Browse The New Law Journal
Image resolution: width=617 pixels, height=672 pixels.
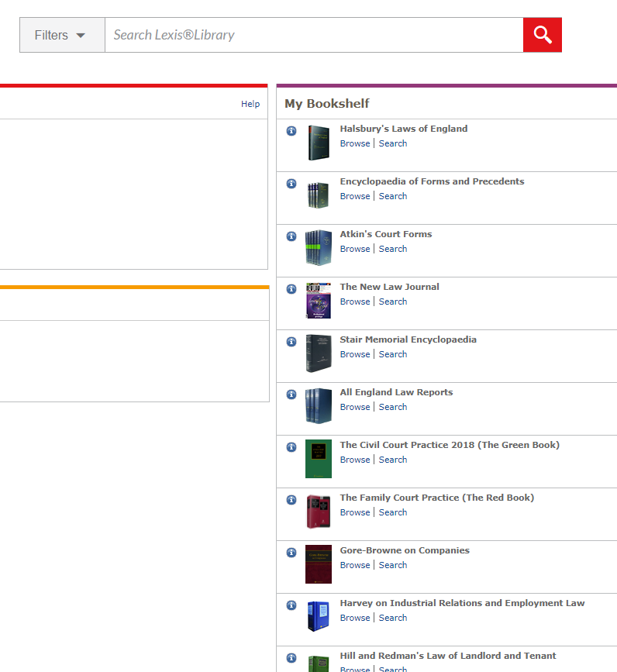point(355,302)
